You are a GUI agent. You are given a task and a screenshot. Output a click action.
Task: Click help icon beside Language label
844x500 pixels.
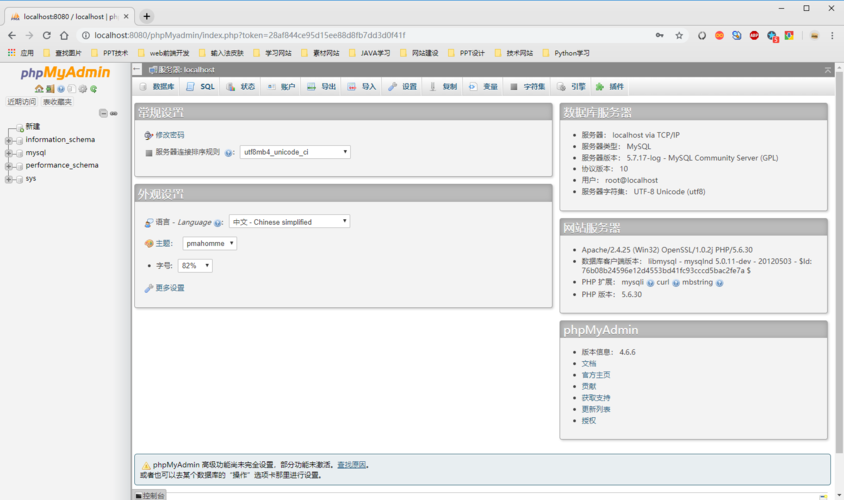pos(217,223)
